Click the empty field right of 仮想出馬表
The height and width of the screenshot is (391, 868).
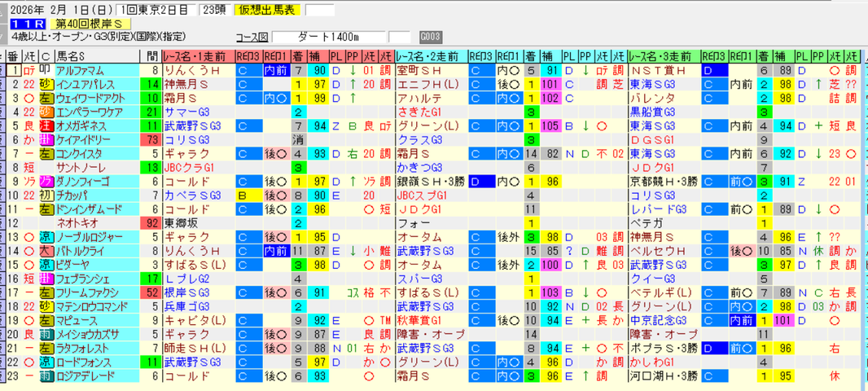320,10
